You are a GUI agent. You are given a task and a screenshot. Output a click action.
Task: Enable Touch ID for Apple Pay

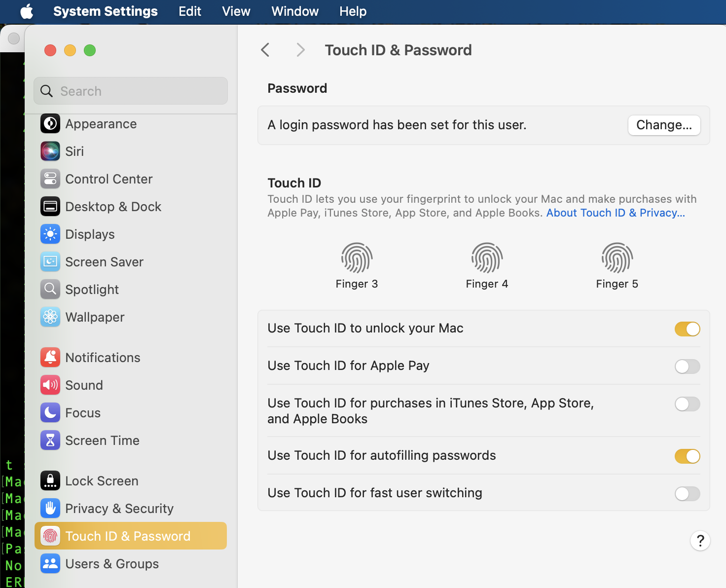(688, 367)
